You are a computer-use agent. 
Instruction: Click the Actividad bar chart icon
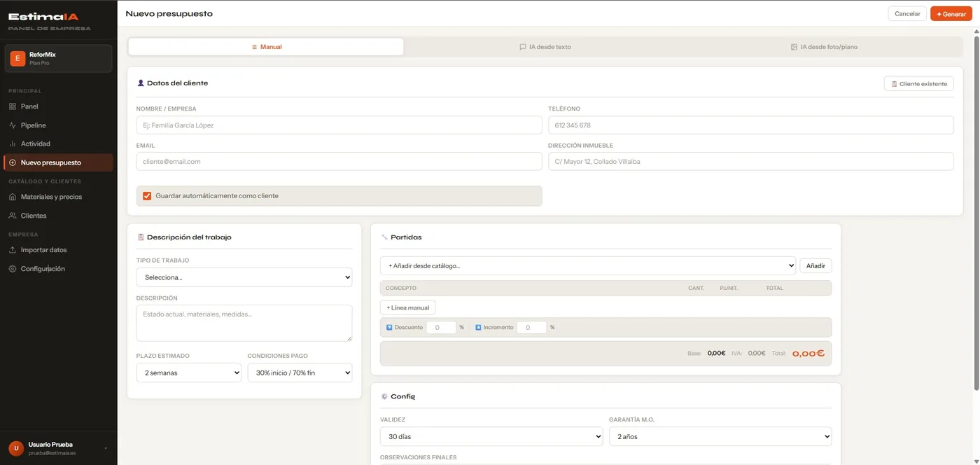point(13,144)
